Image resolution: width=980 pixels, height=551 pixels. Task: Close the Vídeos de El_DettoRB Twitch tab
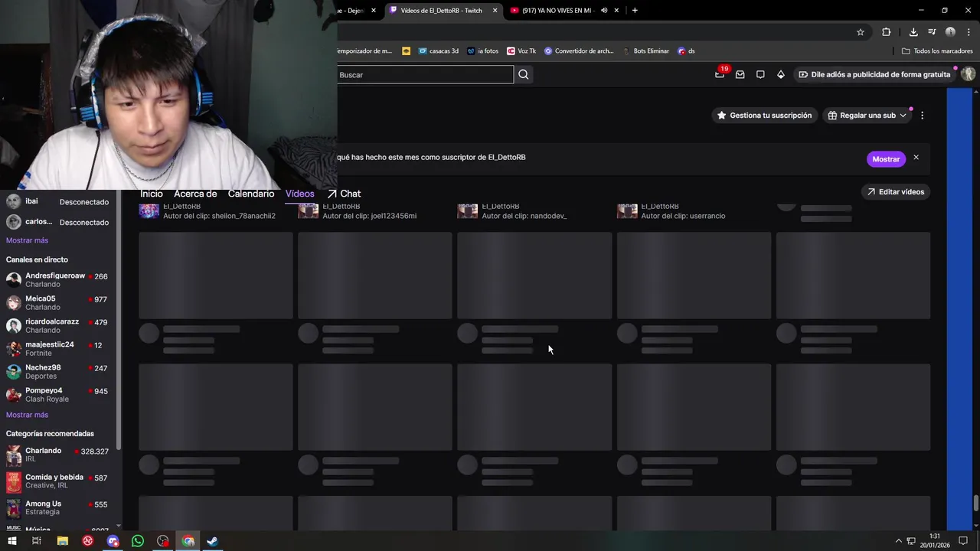pos(495,10)
